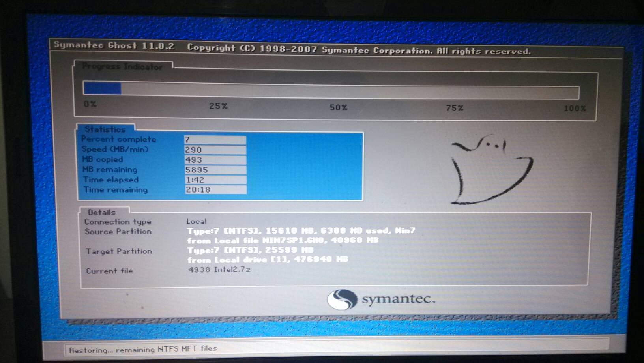The width and height of the screenshot is (644, 363).
Task: Click the Target Partition label
Action: click(x=119, y=251)
